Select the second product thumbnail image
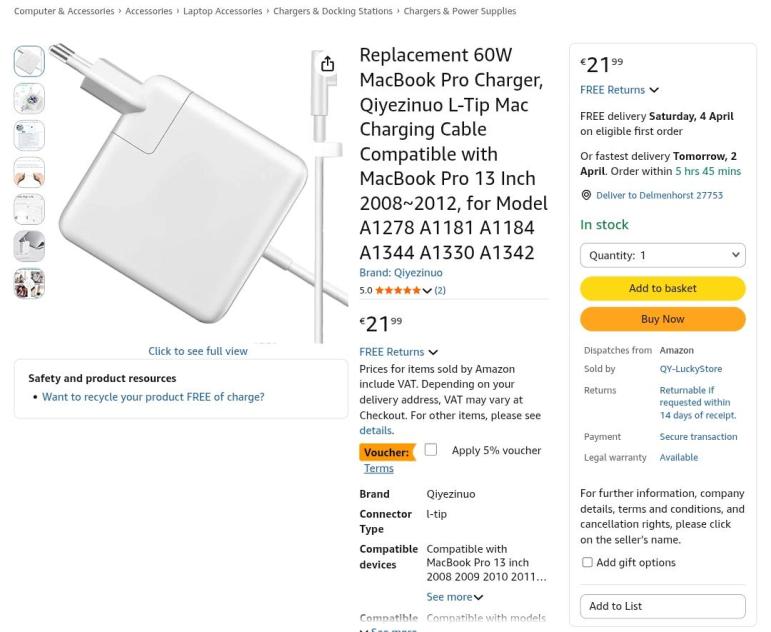Screen dimensions: 771x632 [x=29, y=98]
